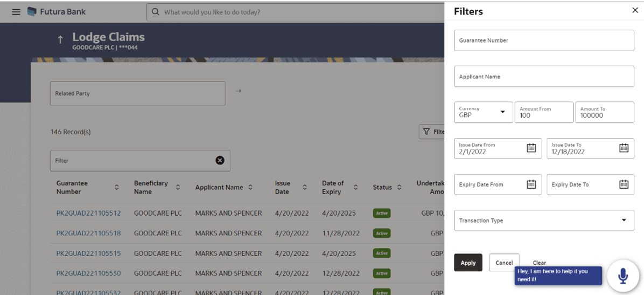Click the '146 Record(s)' text
Image resolution: width=644 pixels, height=295 pixels.
pos(71,132)
